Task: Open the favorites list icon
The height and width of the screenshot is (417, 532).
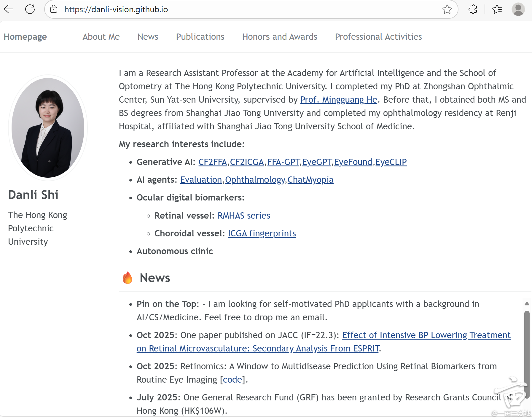Action: coord(497,9)
